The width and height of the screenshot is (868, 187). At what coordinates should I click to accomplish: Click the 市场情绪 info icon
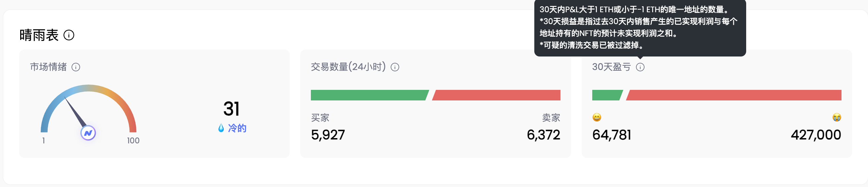[x=76, y=67]
